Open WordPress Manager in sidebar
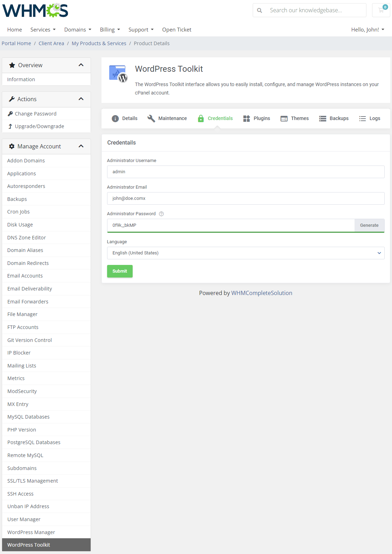Viewport: 392px width, 554px height. pos(46,532)
